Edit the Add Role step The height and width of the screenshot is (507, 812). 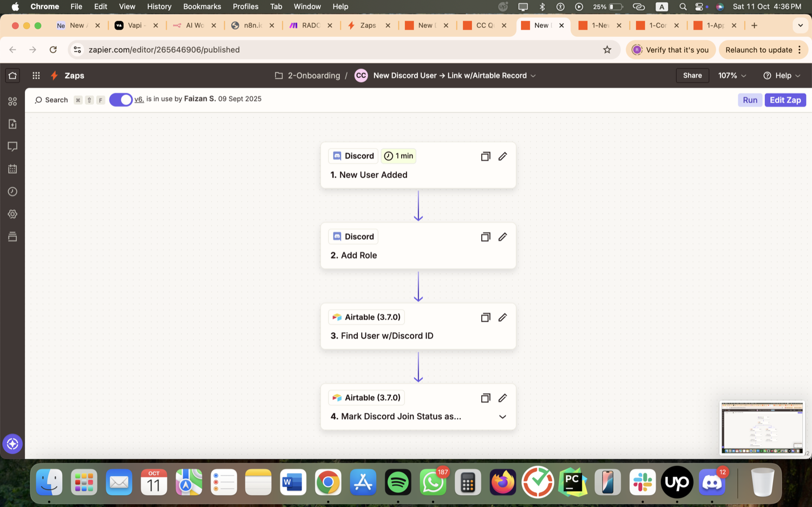503,237
